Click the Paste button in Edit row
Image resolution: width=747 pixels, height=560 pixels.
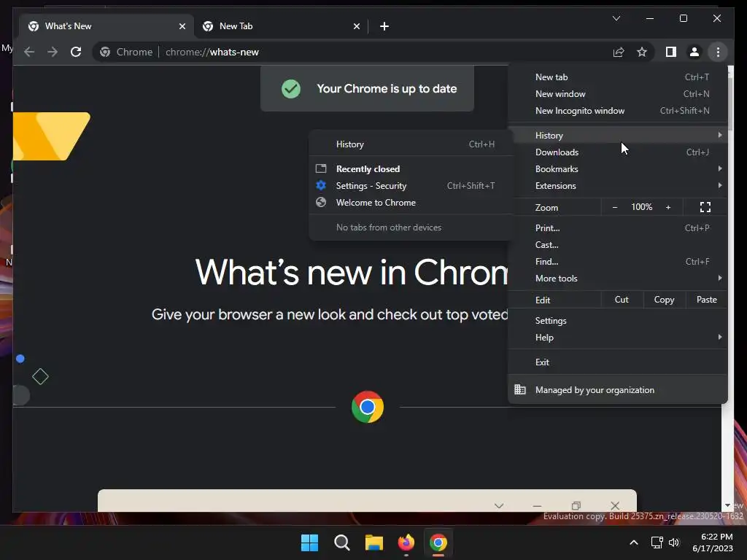[x=706, y=300]
